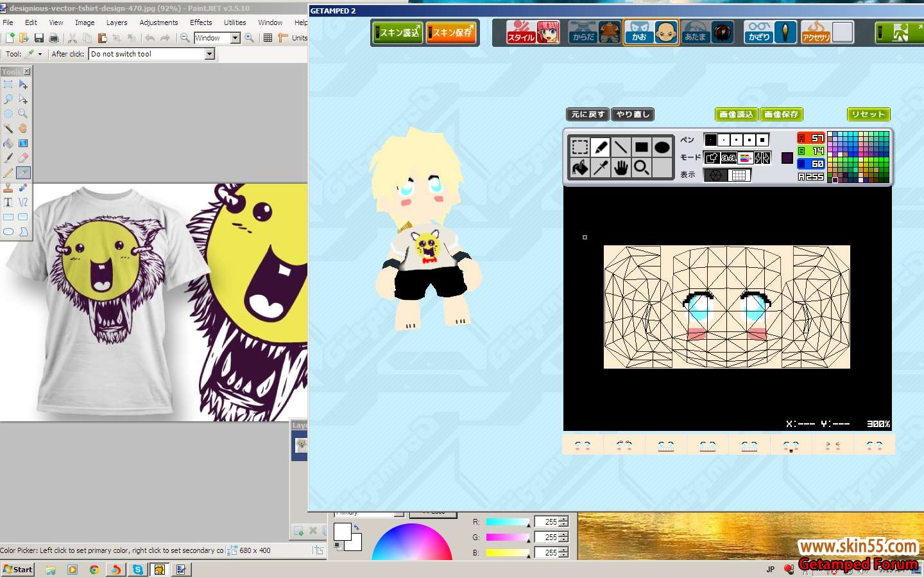Select the largest pen size in Getamped

click(x=762, y=139)
